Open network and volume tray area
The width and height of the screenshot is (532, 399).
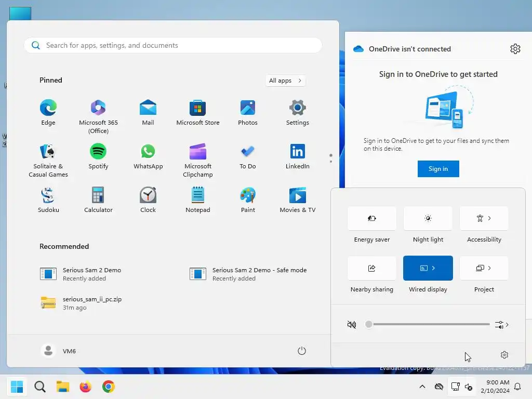click(462, 387)
